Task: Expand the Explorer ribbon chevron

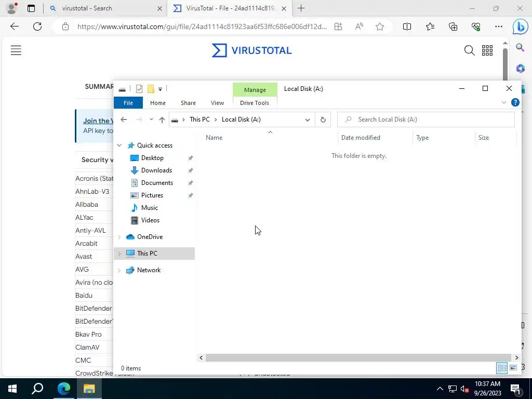Action: 504,102
